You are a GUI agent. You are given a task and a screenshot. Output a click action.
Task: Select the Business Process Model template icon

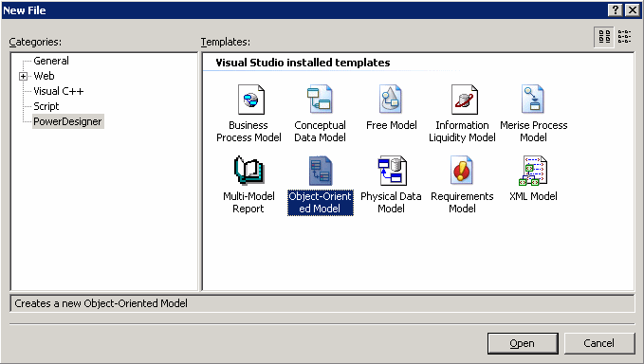(x=251, y=100)
